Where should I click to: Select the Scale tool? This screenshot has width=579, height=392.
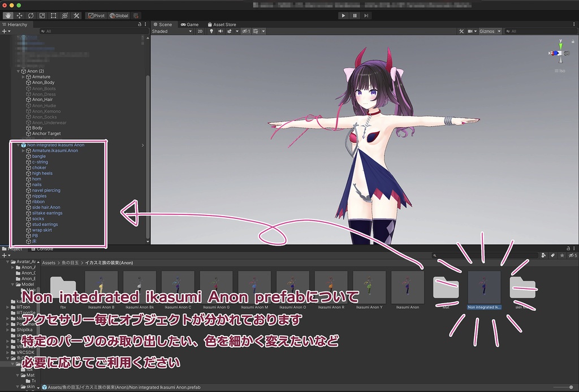pos(42,16)
